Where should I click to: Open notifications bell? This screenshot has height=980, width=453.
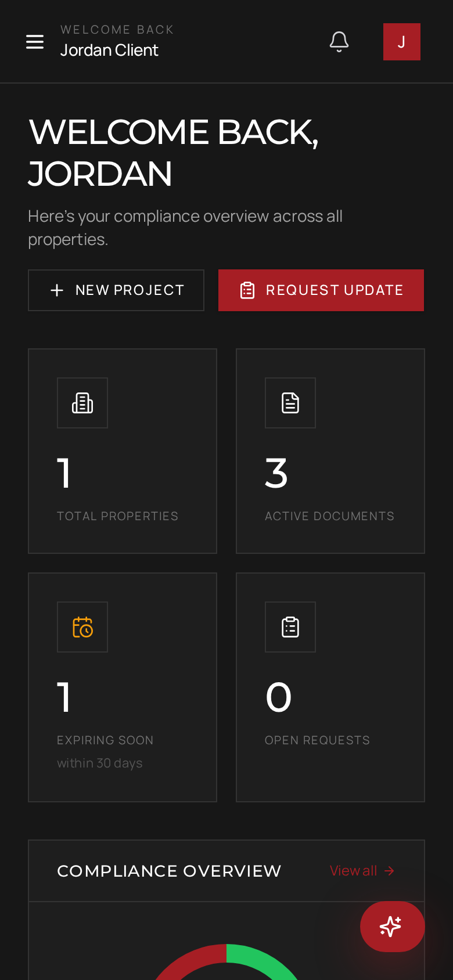pyautogui.click(x=339, y=42)
